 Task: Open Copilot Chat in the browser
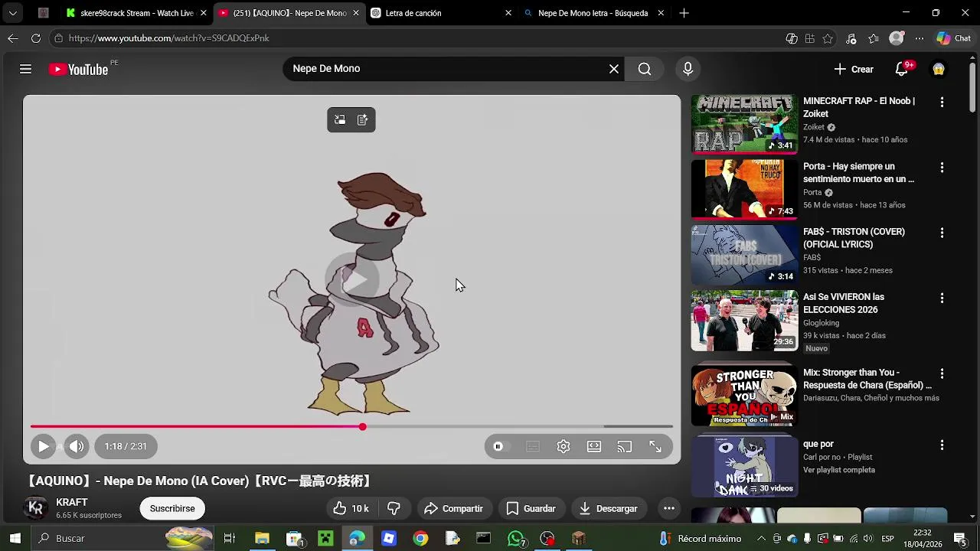pyautogui.click(x=953, y=38)
